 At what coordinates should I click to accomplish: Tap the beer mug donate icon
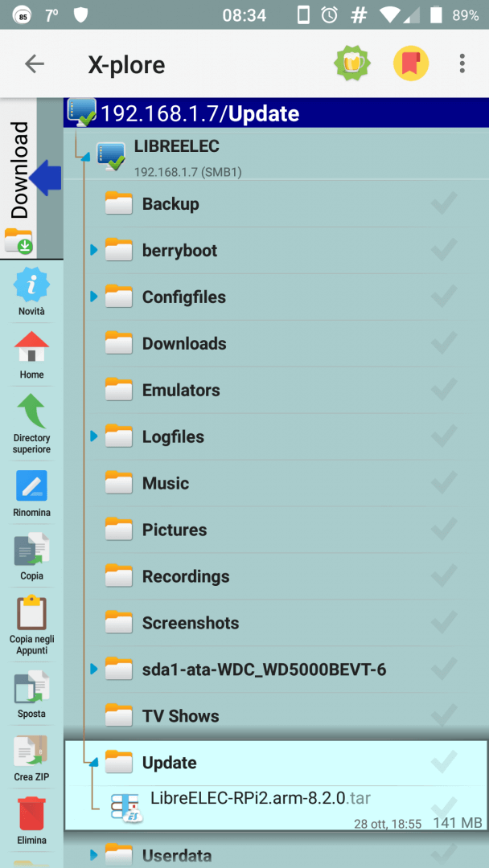point(351,63)
